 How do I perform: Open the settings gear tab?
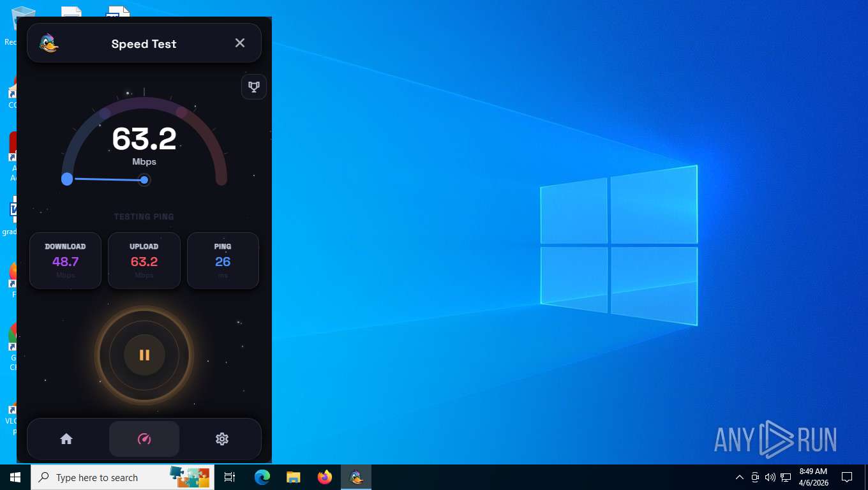click(x=222, y=439)
